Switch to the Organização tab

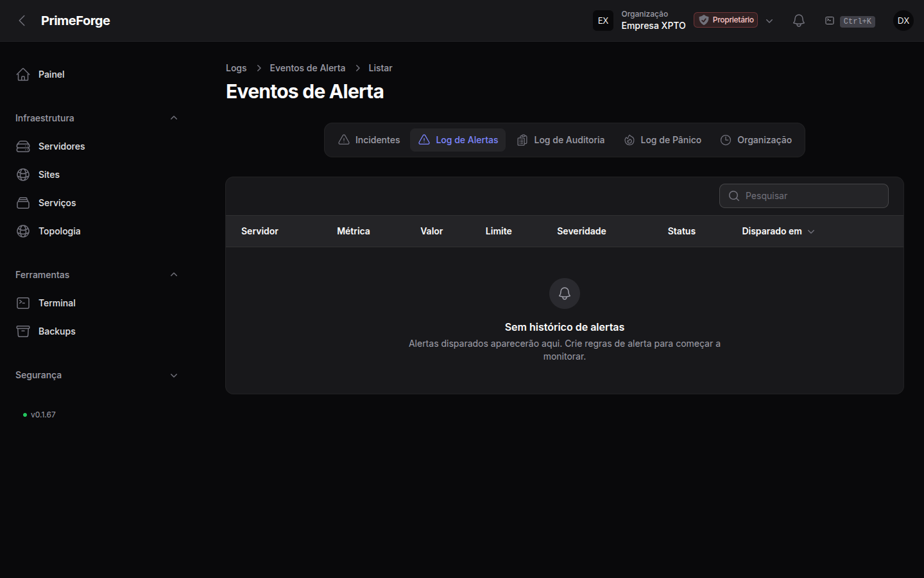tap(756, 140)
